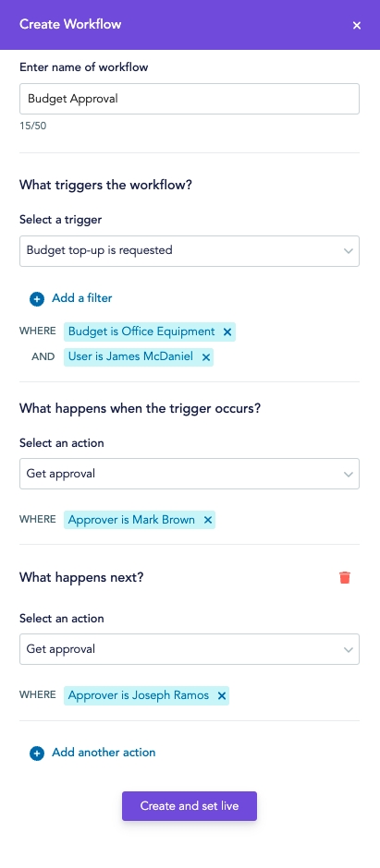380x868 pixels.
Task: Click the workflow name input field
Action: (x=190, y=99)
